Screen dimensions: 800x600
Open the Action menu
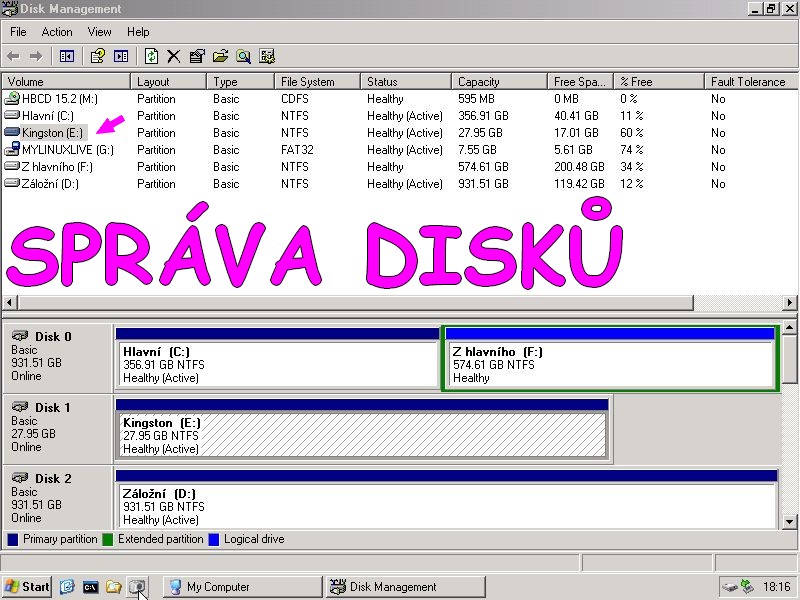(x=57, y=32)
